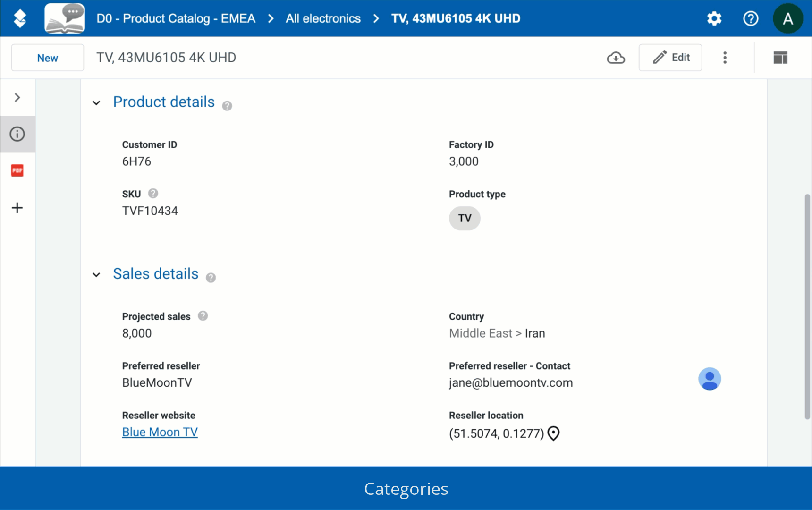Click the vertical page scrollbar
Viewport: 812px width, 510px height.
(x=807, y=306)
